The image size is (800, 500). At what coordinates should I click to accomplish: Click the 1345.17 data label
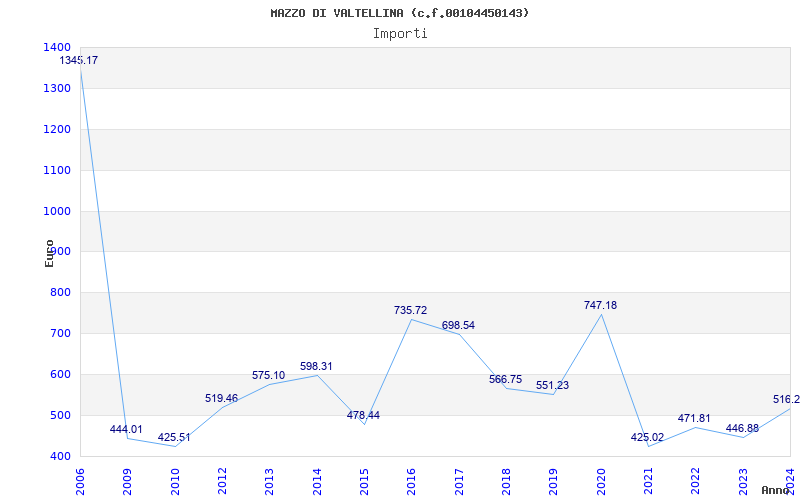(x=79, y=60)
